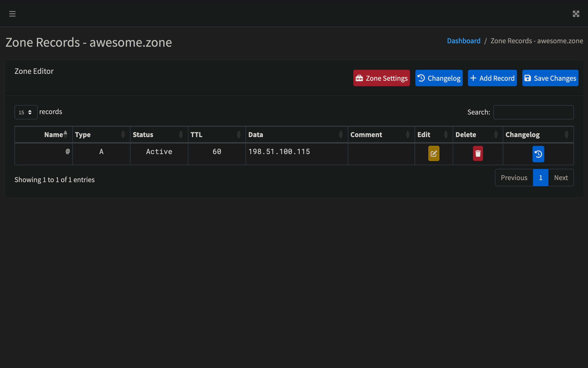Sort table by Type column
Screen dimensions: 588x368
(101, 135)
